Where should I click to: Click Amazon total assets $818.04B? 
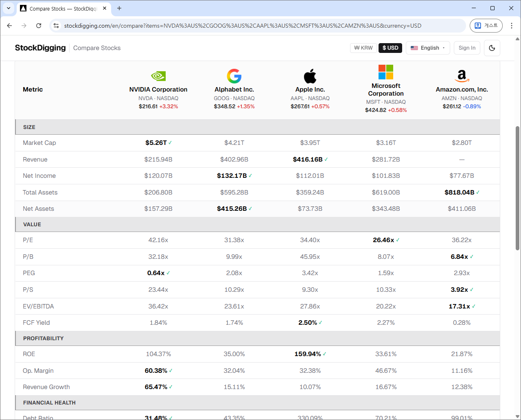tap(460, 192)
